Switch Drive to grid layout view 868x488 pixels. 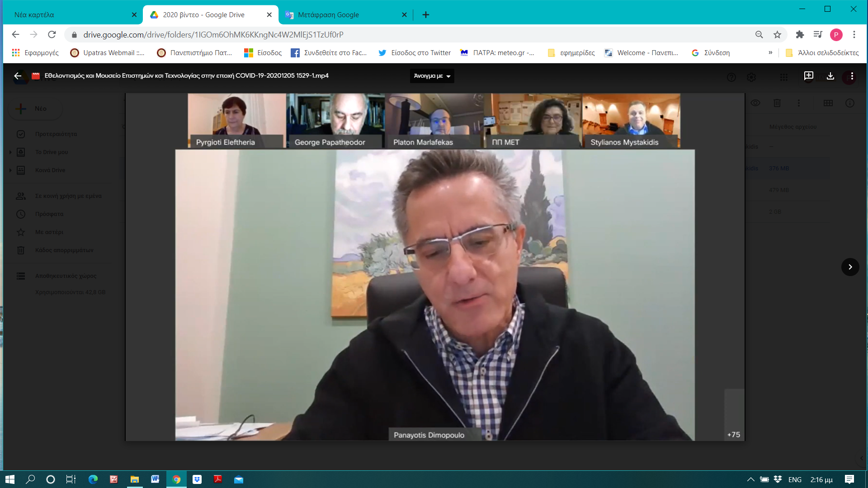tap(828, 103)
